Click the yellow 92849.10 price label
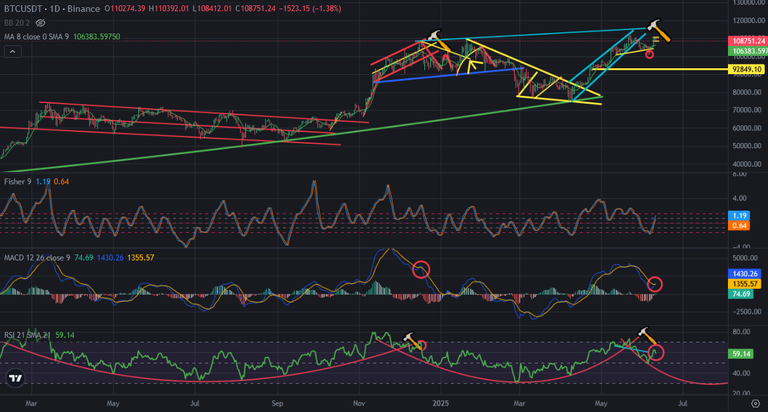The height and width of the screenshot is (412, 768). coord(747,70)
